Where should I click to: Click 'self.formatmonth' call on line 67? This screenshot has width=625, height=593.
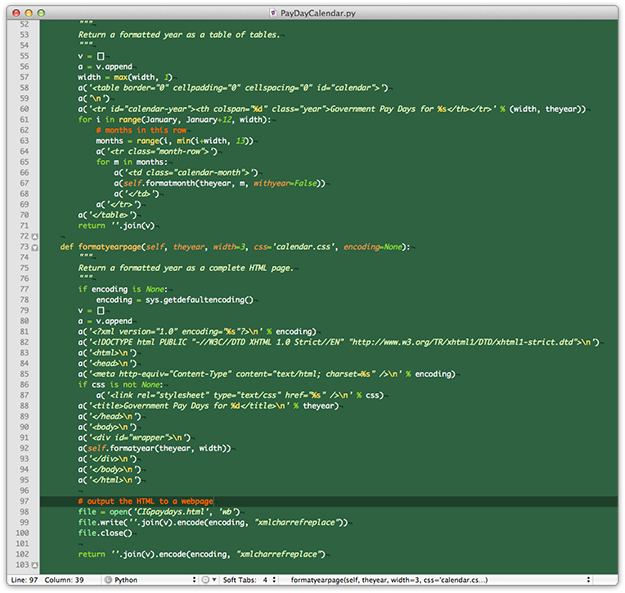click(160, 183)
